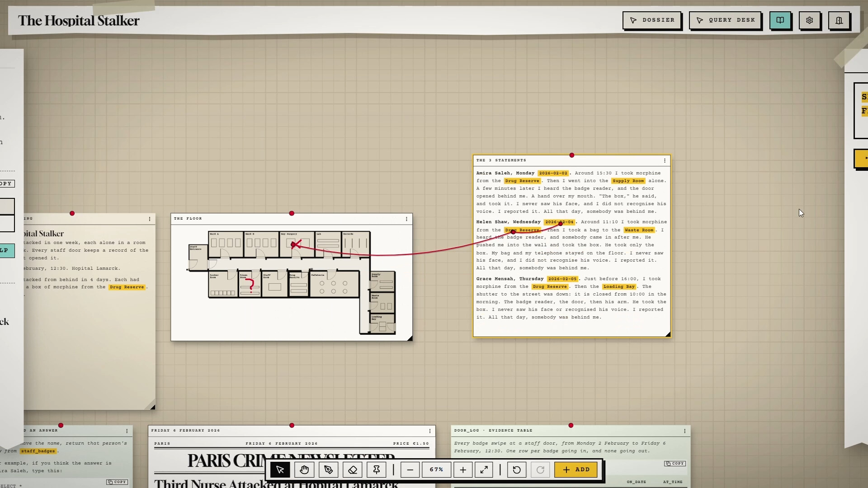Viewport: 868px width, 488px height.
Task: Click the Supply Room highlight in statements
Action: [x=628, y=181]
